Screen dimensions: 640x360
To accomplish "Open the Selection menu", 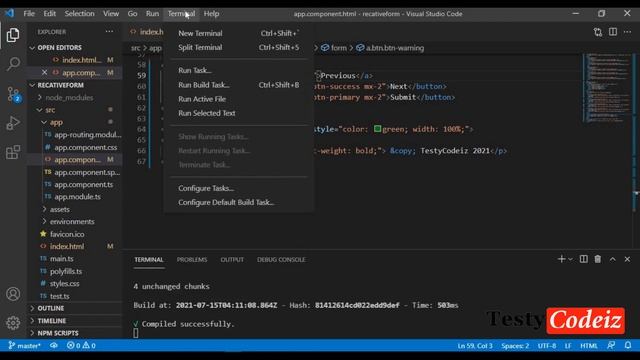I will click(x=79, y=13).
